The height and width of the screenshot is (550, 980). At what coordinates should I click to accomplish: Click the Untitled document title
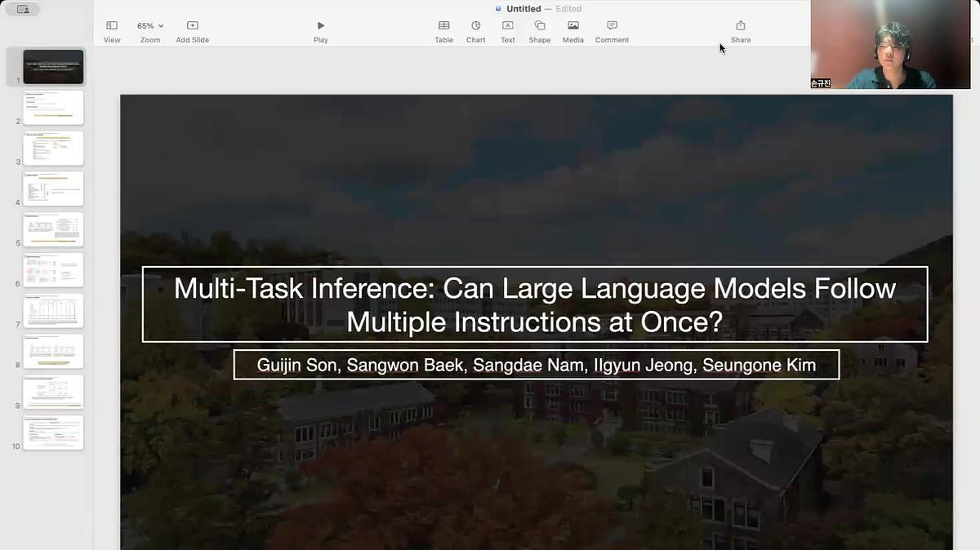(523, 9)
